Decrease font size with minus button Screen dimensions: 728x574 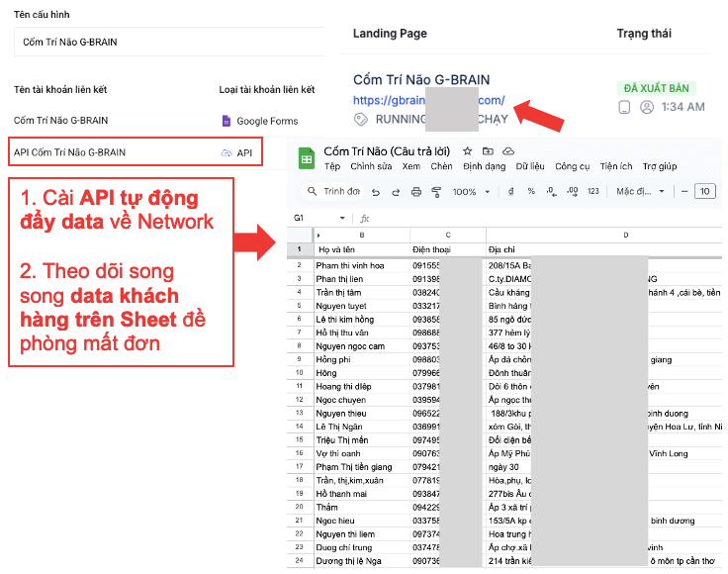click(683, 191)
